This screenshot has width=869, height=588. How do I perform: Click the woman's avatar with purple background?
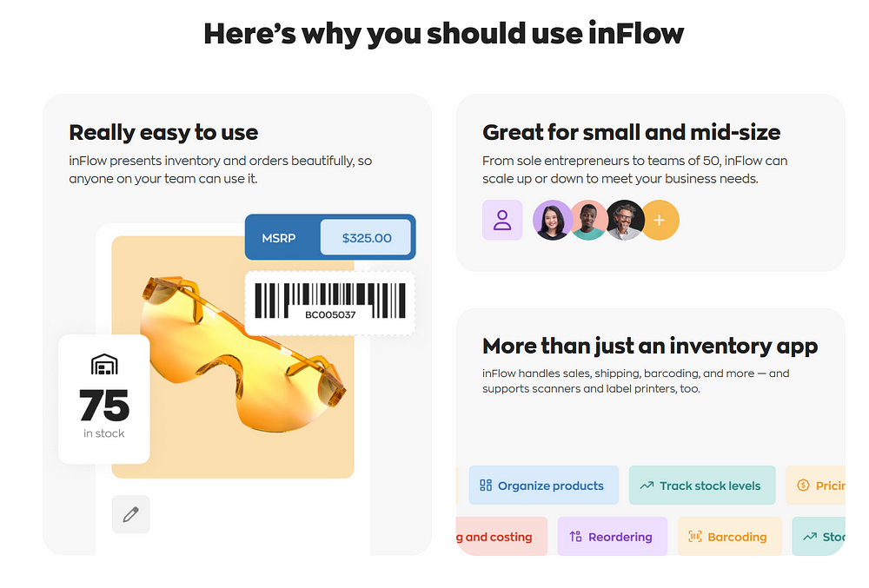[552, 220]
